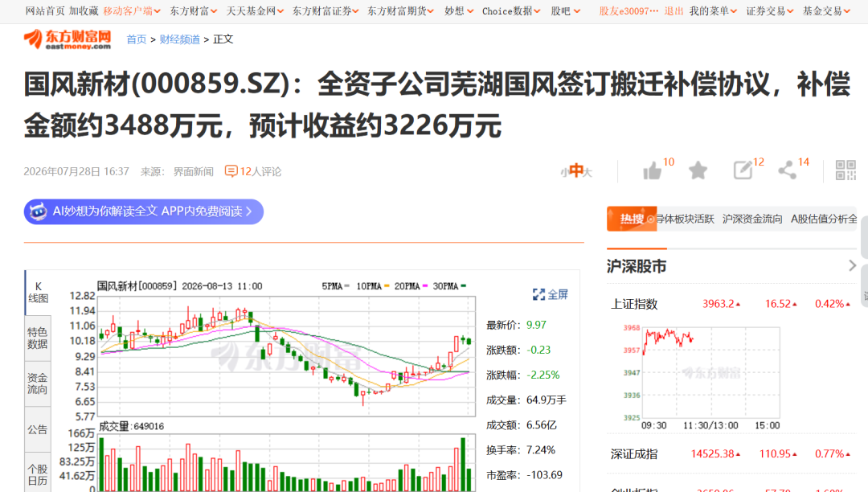
Task: Open user profile 股友e30097
Action: [x=628, y=11]
